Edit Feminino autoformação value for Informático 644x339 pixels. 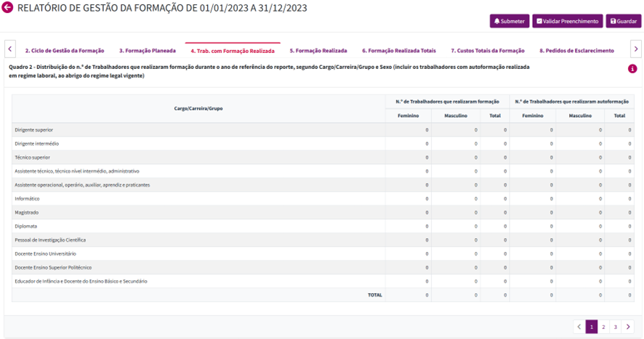click(x=533, y=199)
